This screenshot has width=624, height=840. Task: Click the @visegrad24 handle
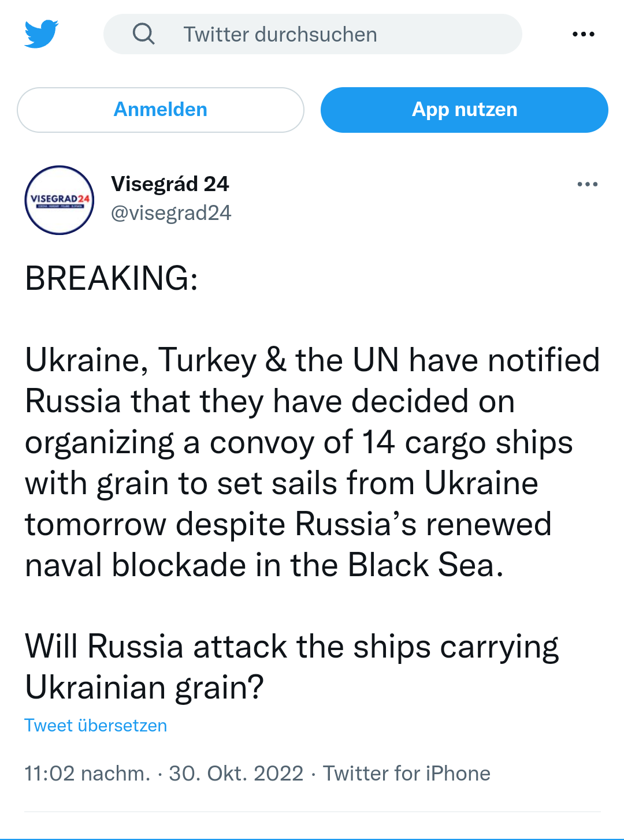point(171,213)
